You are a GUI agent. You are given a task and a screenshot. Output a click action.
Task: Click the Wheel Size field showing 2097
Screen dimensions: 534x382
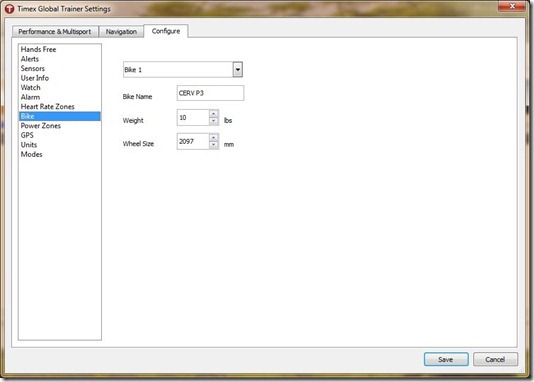(193, 141)
